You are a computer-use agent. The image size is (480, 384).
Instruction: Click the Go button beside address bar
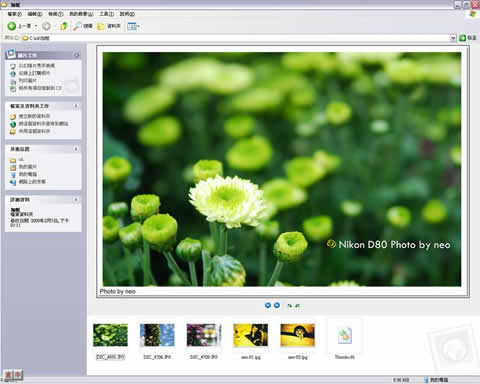468,38
